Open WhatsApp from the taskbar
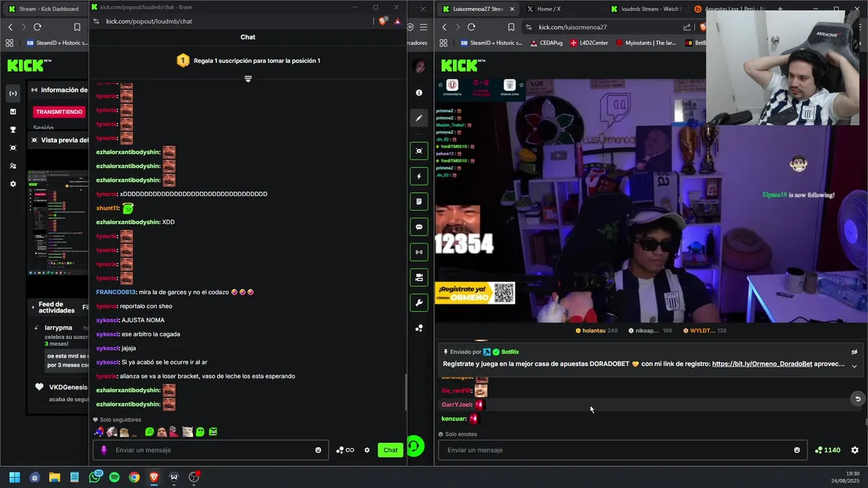This screenshot has height=488, width=868. tap(94, 477)
